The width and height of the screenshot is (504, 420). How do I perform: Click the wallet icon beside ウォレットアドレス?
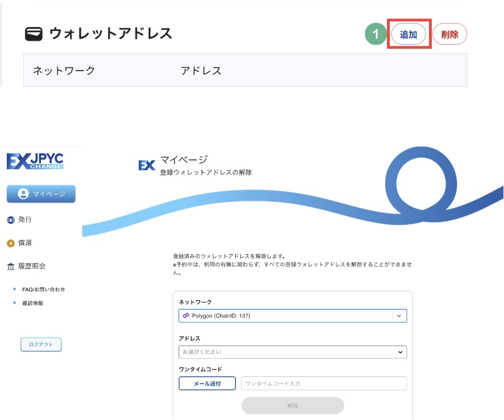point(34,34)
